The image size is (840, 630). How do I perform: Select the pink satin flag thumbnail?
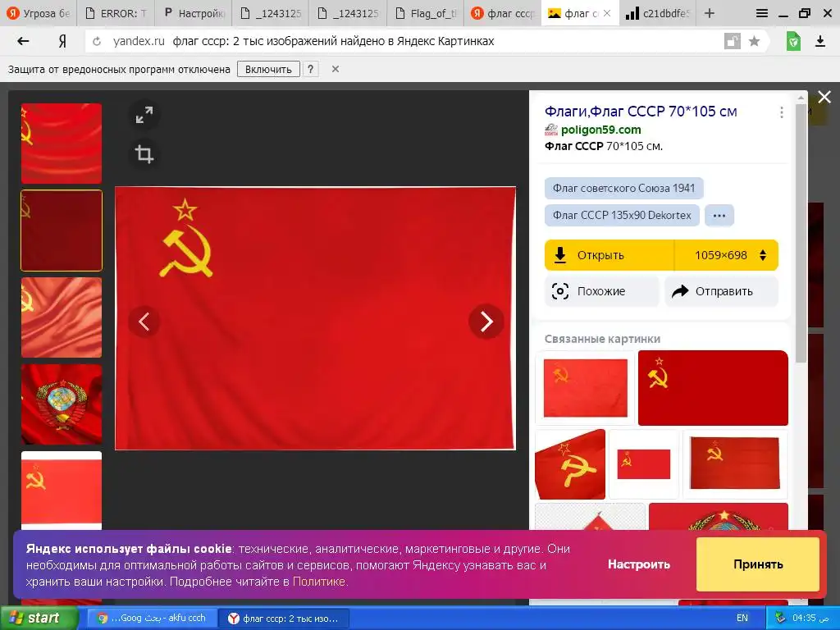[x=61, y=317]
